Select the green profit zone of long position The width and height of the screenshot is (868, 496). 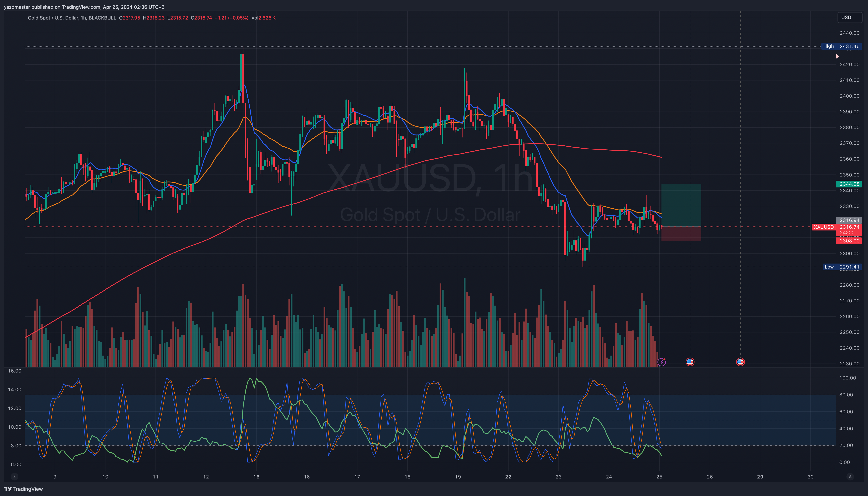point(681,205)
